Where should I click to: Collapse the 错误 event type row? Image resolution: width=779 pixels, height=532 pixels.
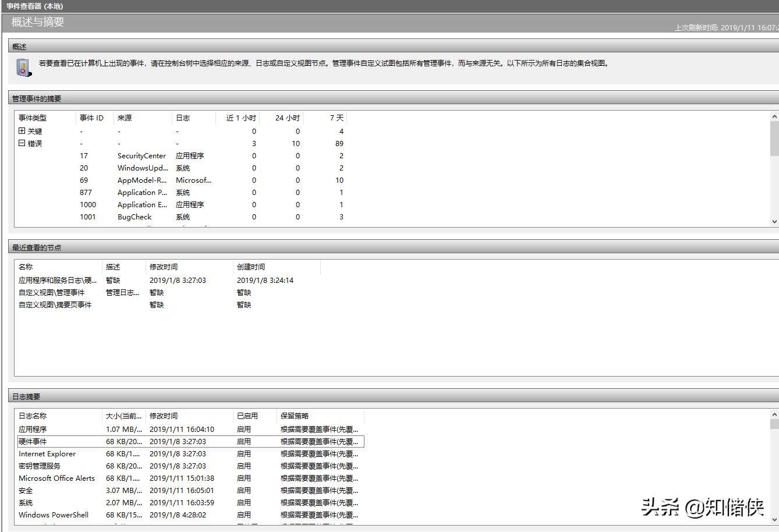pyautogui.click(x=22, y=143)
